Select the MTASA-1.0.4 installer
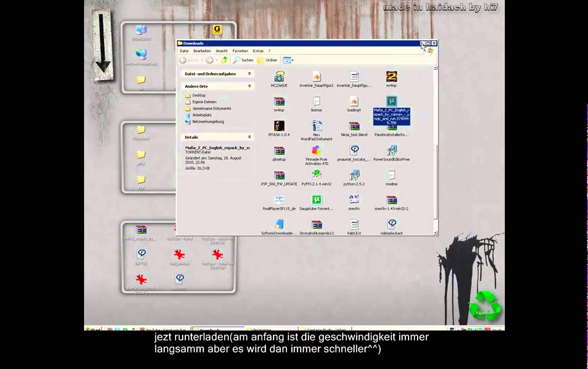 tap(279, 129)
